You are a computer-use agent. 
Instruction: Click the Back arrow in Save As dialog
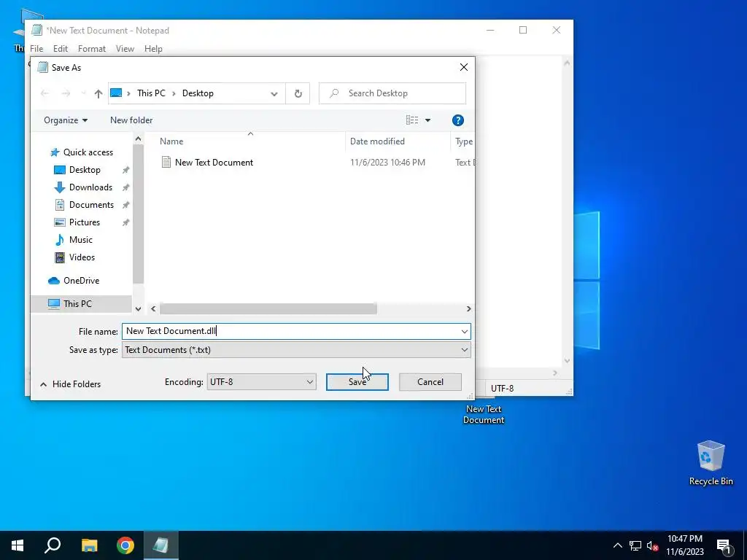click(44, 93)
